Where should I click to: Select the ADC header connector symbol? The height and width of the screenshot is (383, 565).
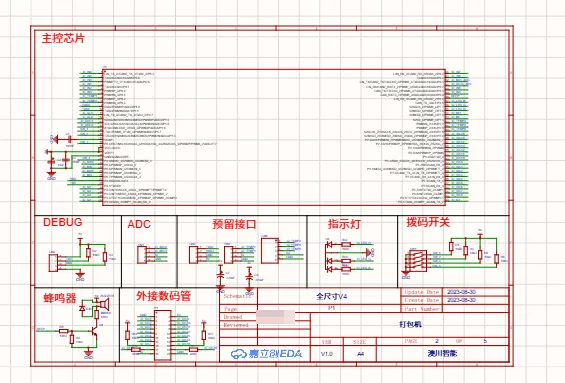click(142, 254)
